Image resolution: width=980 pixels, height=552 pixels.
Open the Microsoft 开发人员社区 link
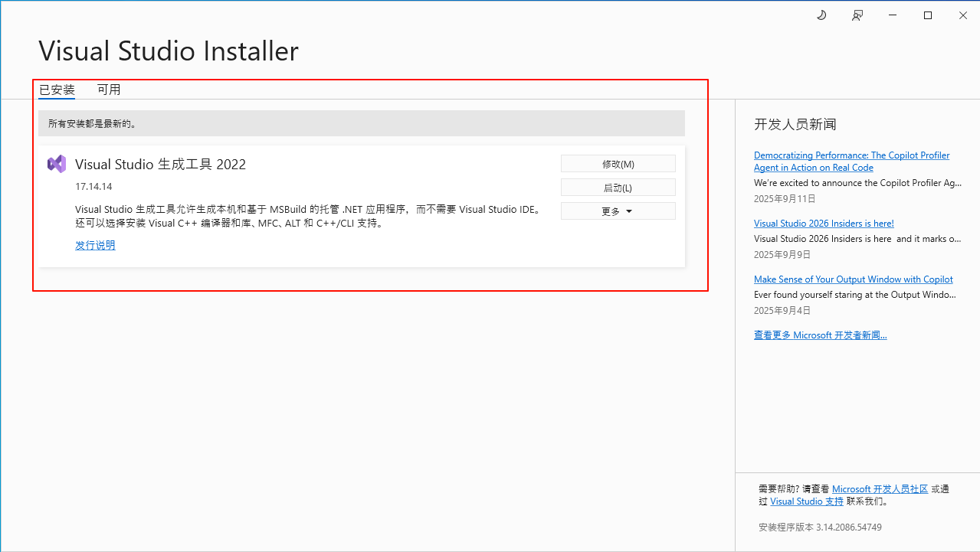880,489
